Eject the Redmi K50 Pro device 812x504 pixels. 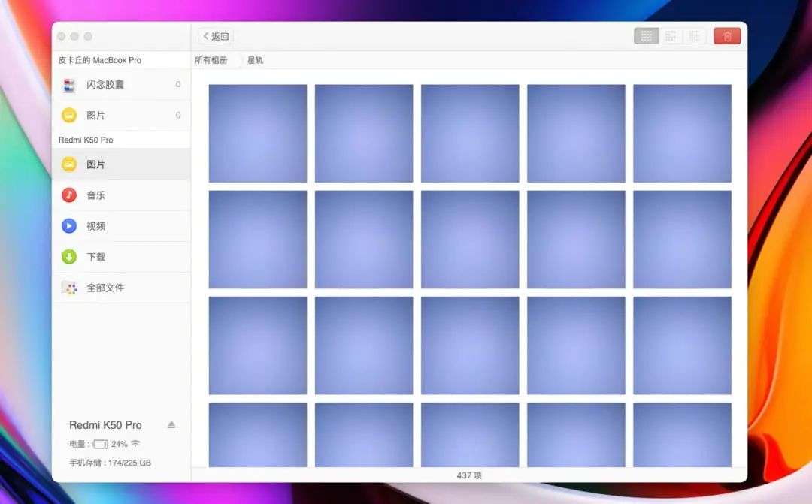171,424
